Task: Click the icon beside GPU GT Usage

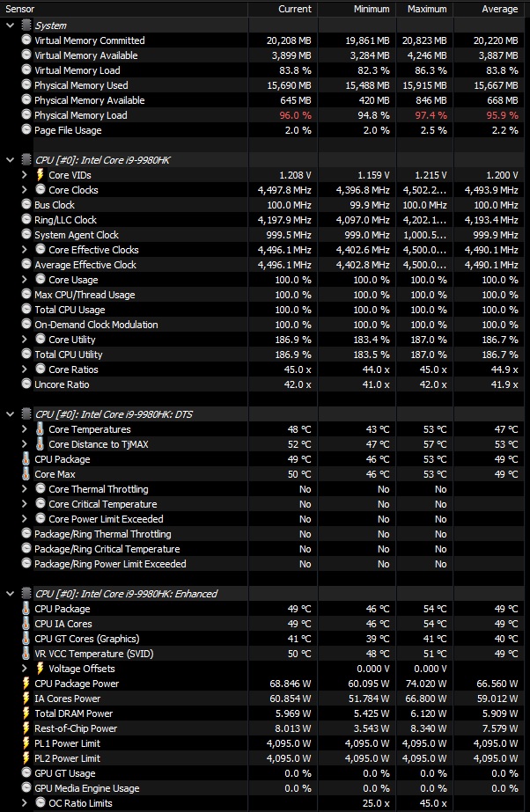Action: click(x=26, y=773)
